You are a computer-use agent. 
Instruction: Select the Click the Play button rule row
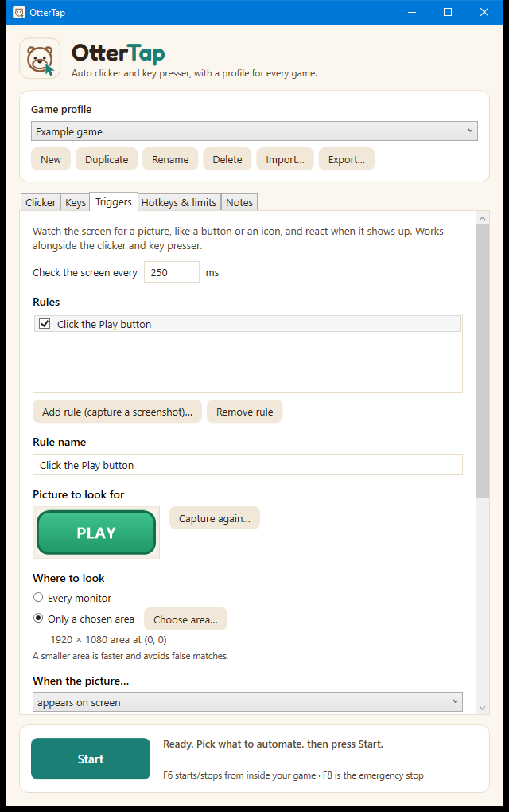[x=247, y=324]
